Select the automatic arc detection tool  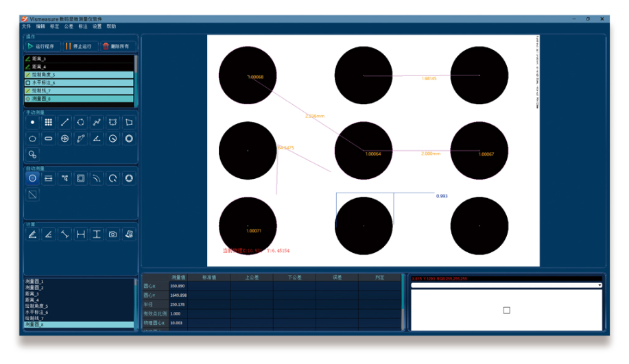(x=97, y=178)
